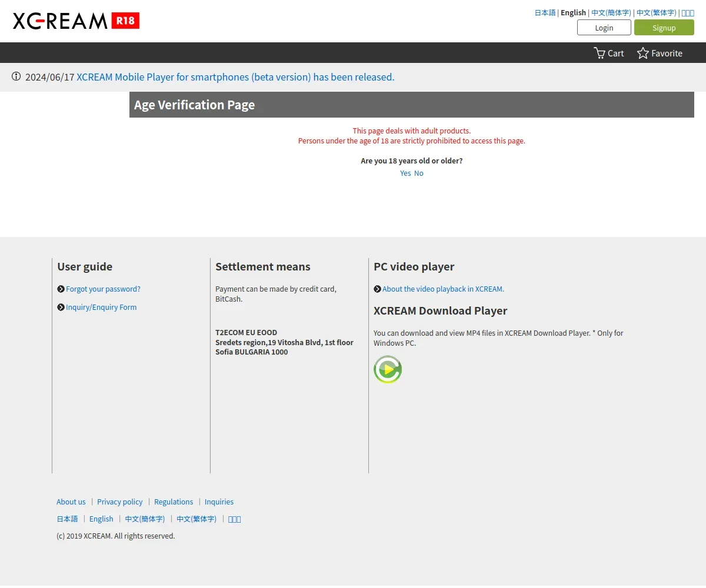
Task: Click the 2024/06/17 news date
Action: coord(49,77)
